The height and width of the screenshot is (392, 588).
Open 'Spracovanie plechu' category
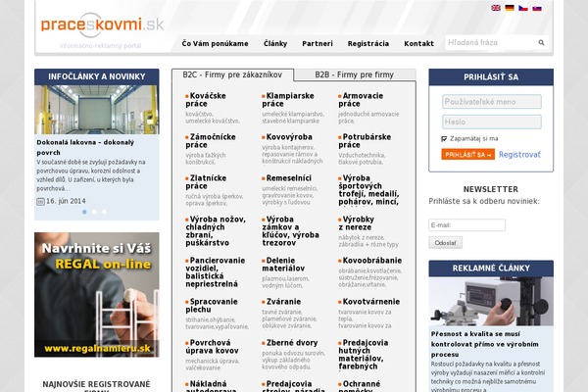[212, 306]
